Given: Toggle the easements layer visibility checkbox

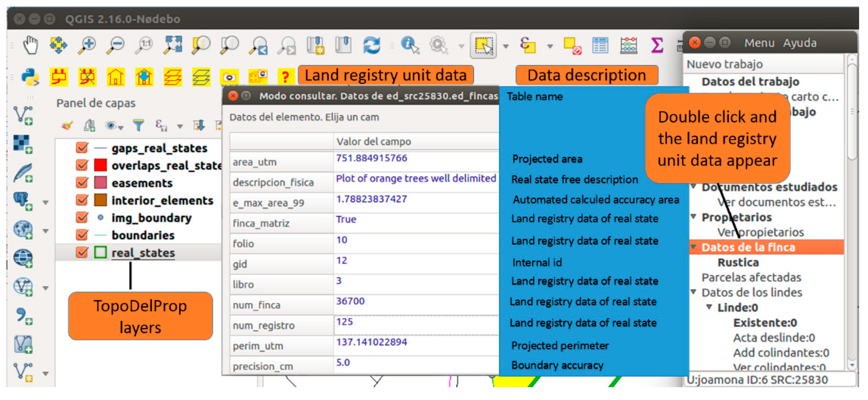Looking at the screenshot, I should click(82, 182).
